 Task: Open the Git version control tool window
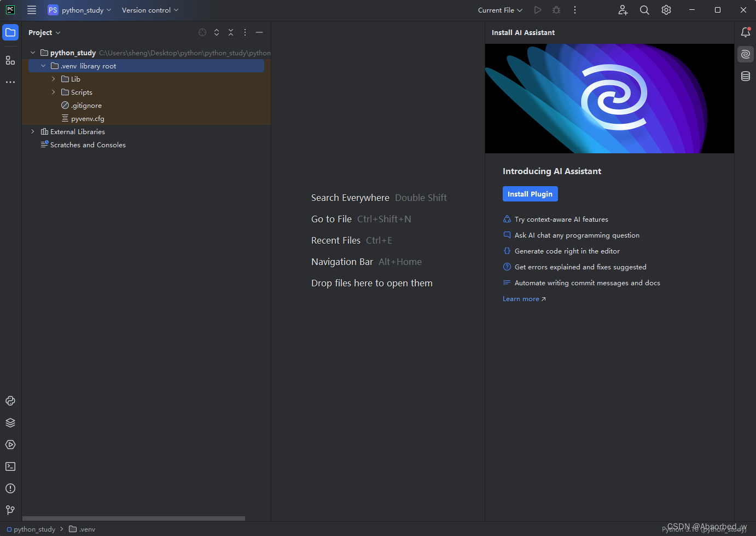click(x=10, y=510)
